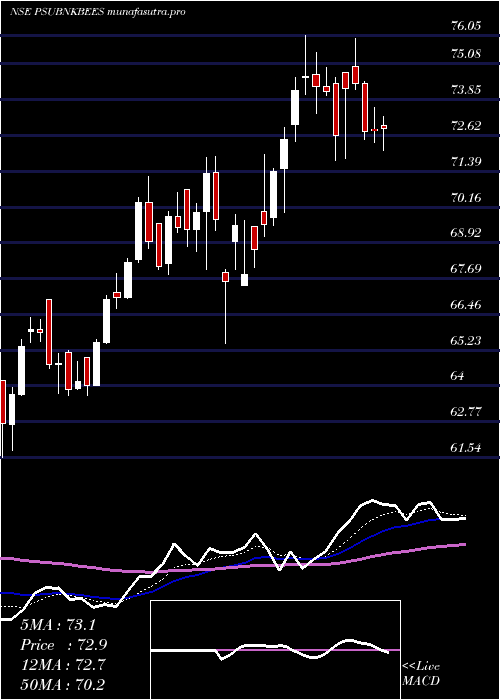Click the 71.39 price axis label

pyautogui.click(x=466, y=161)
